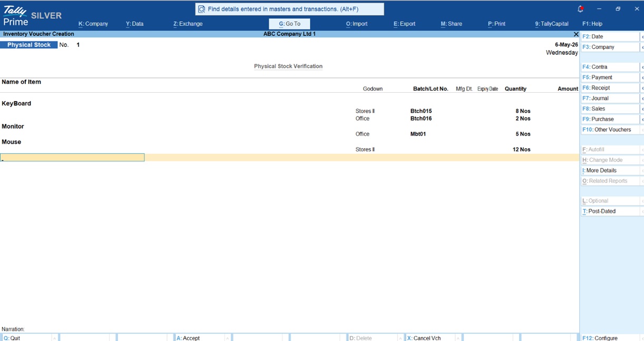This screenshot has width=644, height=341.
Task: Close the Inventory Voucher Creation screen with the X
Action: pyautogui.click(x=575, y=34)
